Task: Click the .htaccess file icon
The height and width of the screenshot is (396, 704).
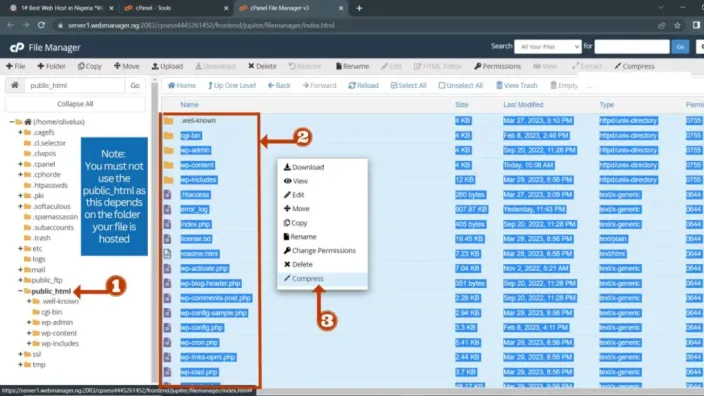Action: coord(167,195)
